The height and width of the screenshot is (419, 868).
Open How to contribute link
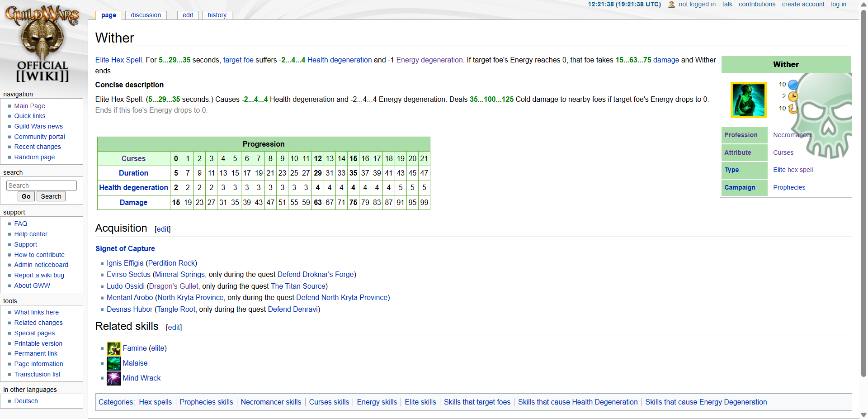coord(39,255)
